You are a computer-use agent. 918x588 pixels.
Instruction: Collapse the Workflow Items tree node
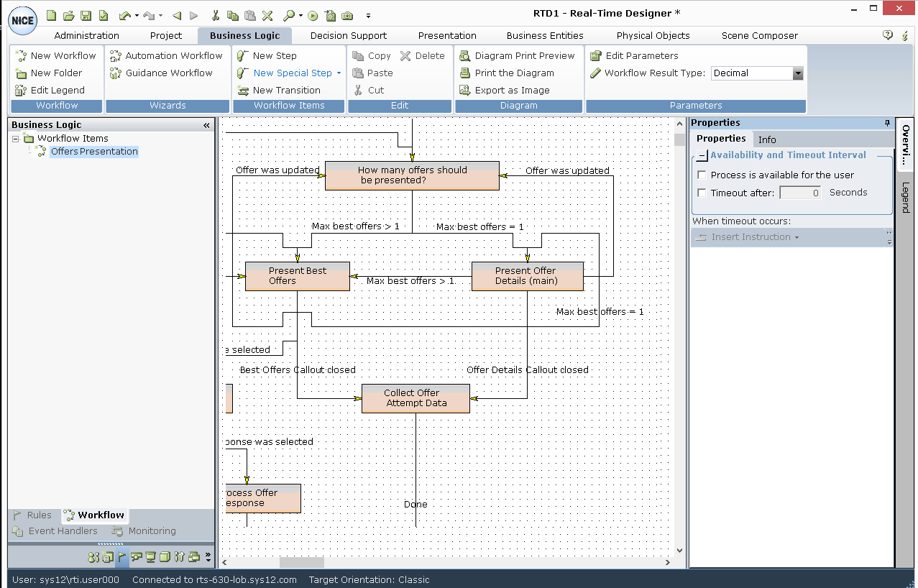pos(16,139)
